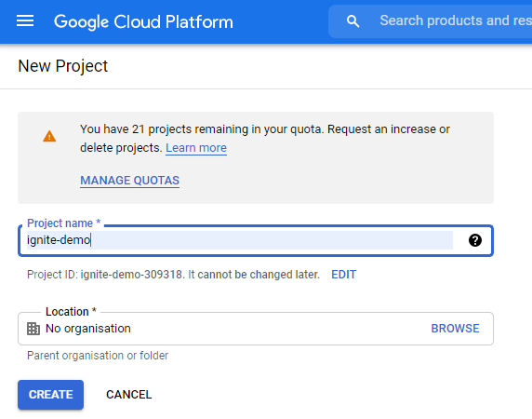Browse for a parent location with BROWSE

click(x=456, y=329)
